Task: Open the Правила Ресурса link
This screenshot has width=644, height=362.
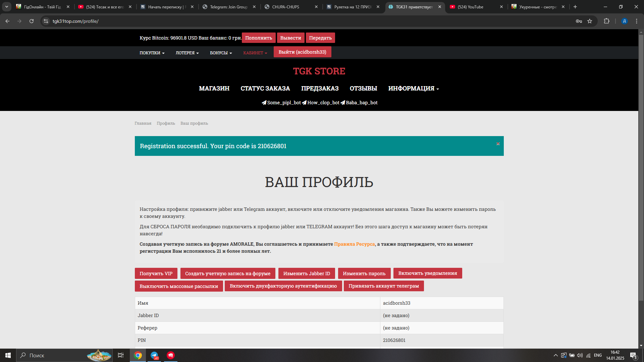Action: pyautogui.click(x=354, y=244)
